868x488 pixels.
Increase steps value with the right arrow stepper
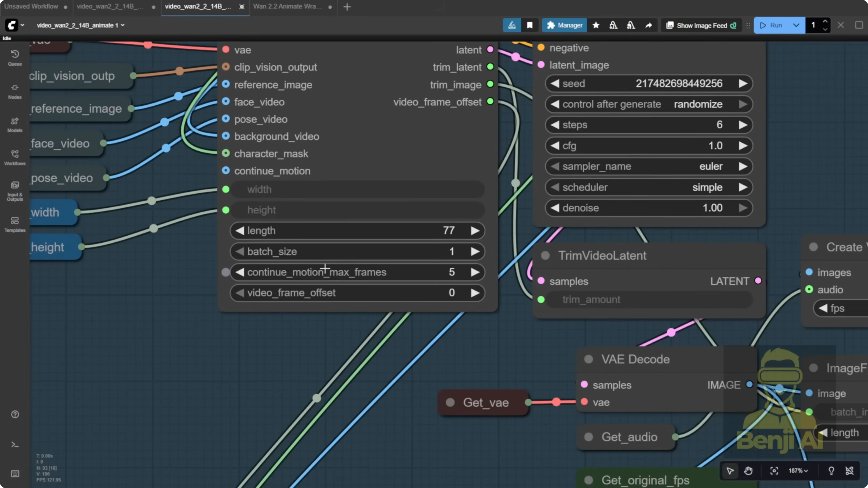pyautogui.click(x=744, y=125)
